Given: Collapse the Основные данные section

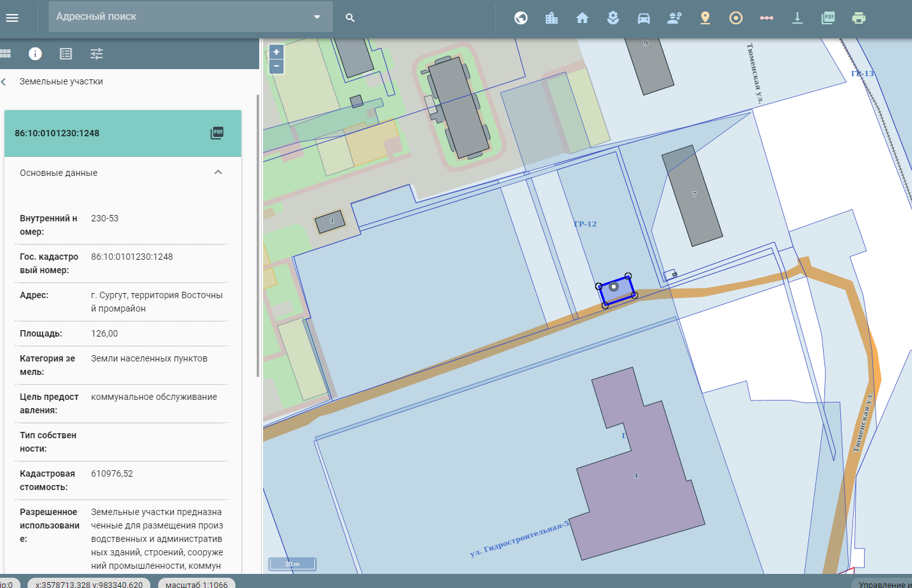Looking at the screenshot, I should point(218,173).
